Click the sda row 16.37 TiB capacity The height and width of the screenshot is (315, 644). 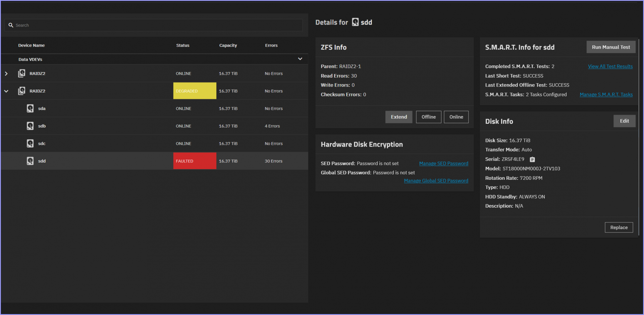pyautogui.click(x=228, y=109)
